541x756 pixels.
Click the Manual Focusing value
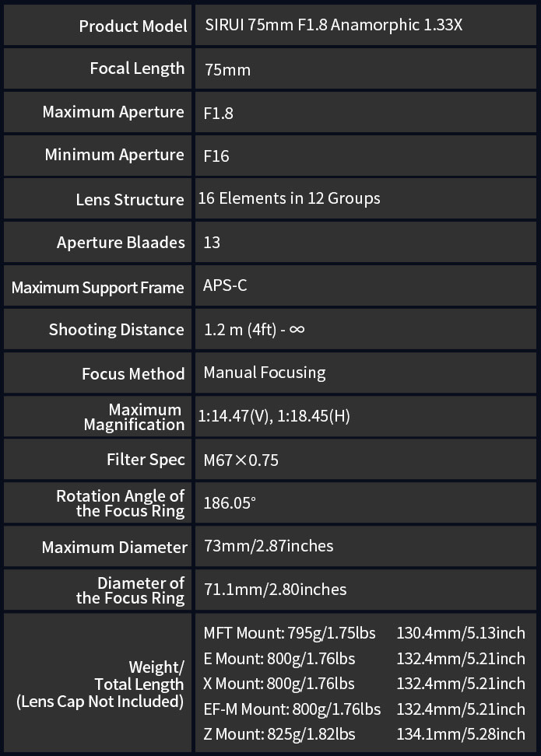click(265, 373)
